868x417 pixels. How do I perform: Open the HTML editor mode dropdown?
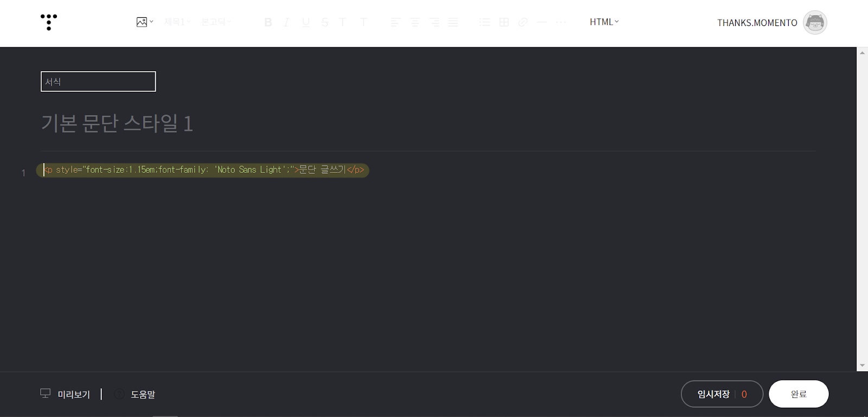(604, 22)
